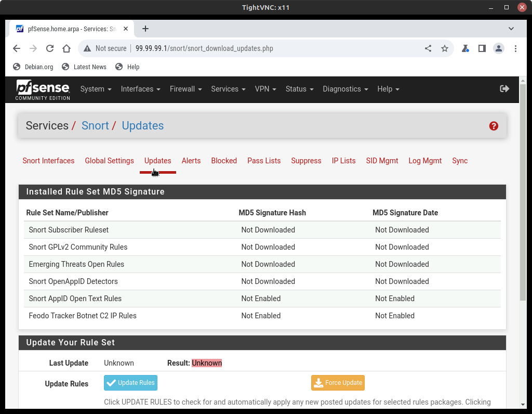
Task: Click the scrollbar up arrow
Action: click(x=523, y=81)
